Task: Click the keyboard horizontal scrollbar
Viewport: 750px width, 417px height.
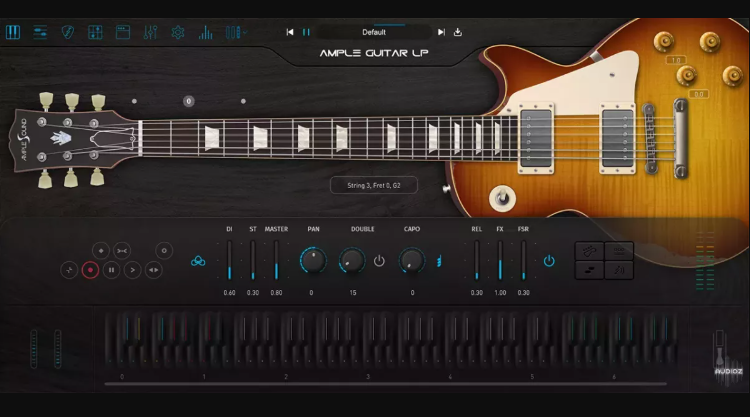Action: 386,384
